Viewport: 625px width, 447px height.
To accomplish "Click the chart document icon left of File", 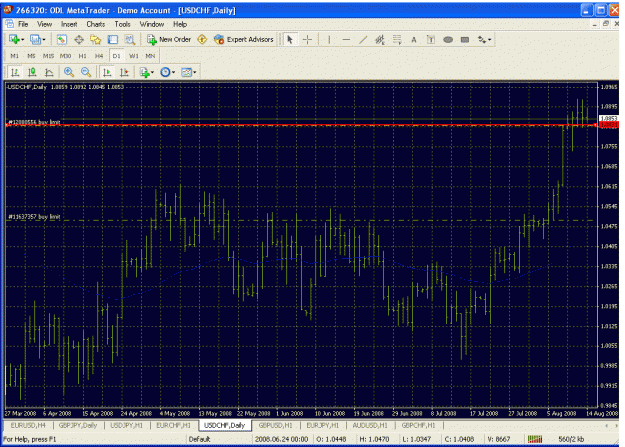I will pos(9,24).
